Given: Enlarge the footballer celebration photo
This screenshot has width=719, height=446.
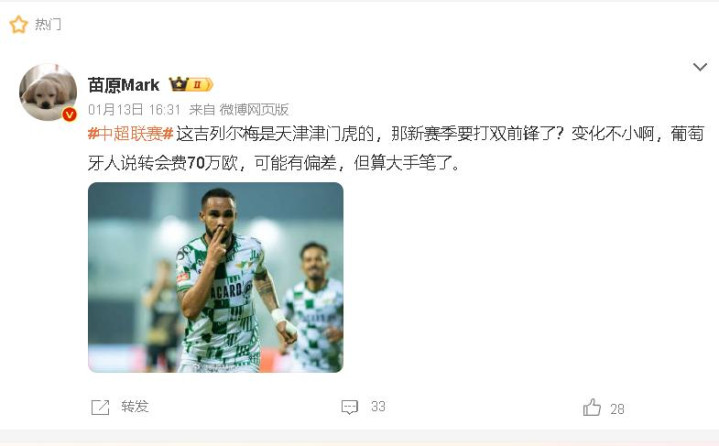Looking at the screenshot, I should pyautogui.click(x=216, y=277).
